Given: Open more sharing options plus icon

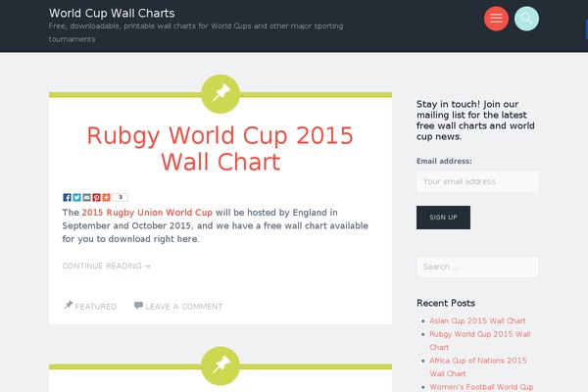Looking at the screenshot, I should 106,197.
